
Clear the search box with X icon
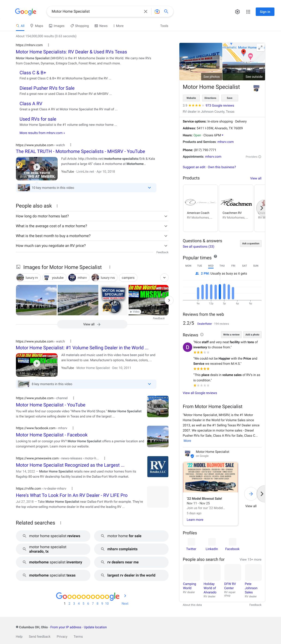click(145, 11)
